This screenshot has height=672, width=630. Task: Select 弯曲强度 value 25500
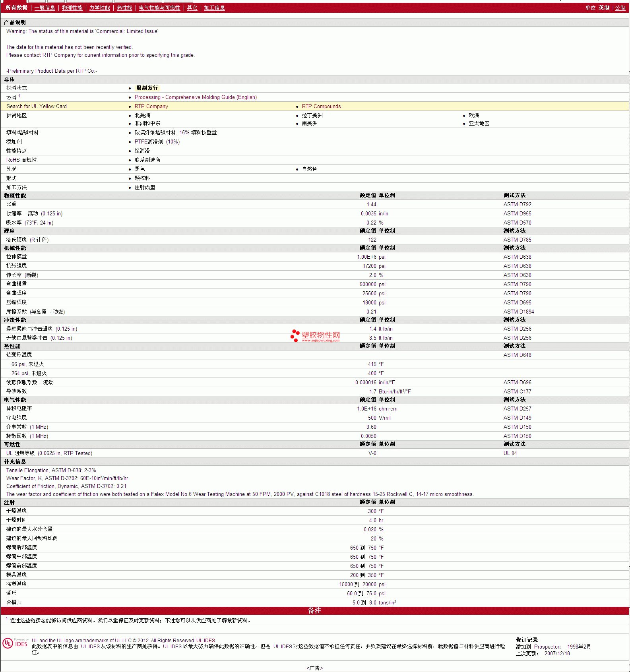pyautogui.click(x=369, y=293)
